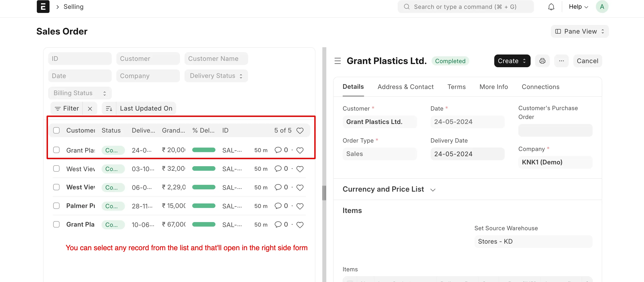Click status pill in Palmer row
Viewport: 644px width, 282px height.
(113, 206)
